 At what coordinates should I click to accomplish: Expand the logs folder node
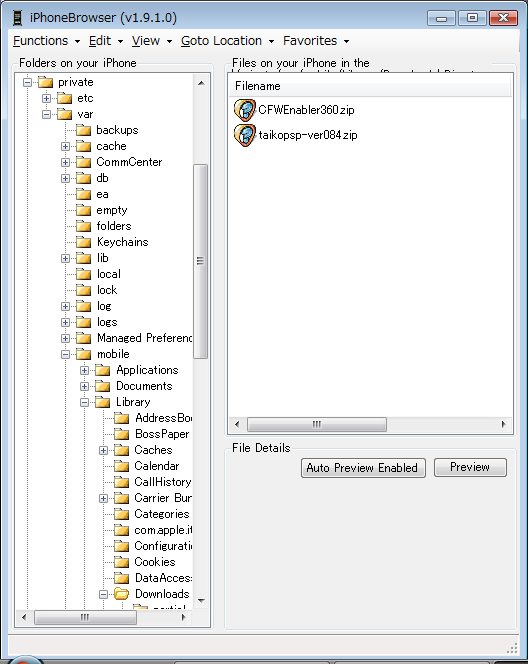tap(66, 323)
